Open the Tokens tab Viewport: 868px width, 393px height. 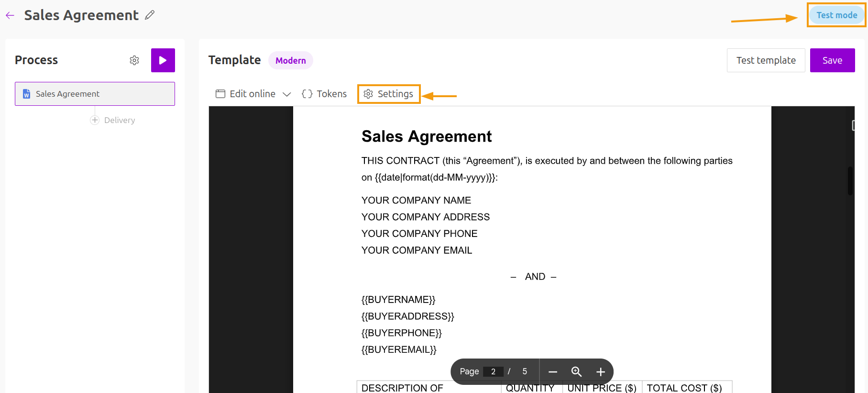324,94
